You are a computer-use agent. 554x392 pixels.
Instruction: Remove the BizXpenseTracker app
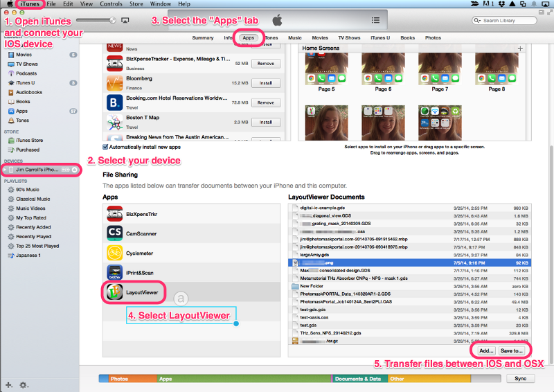(266, 64)
